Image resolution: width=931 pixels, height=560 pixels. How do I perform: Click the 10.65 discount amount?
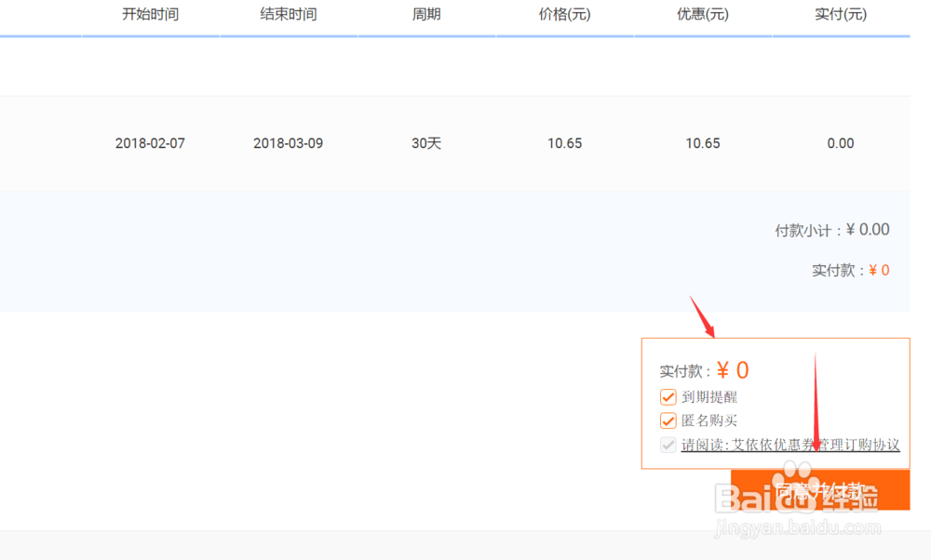coord(702,143)
